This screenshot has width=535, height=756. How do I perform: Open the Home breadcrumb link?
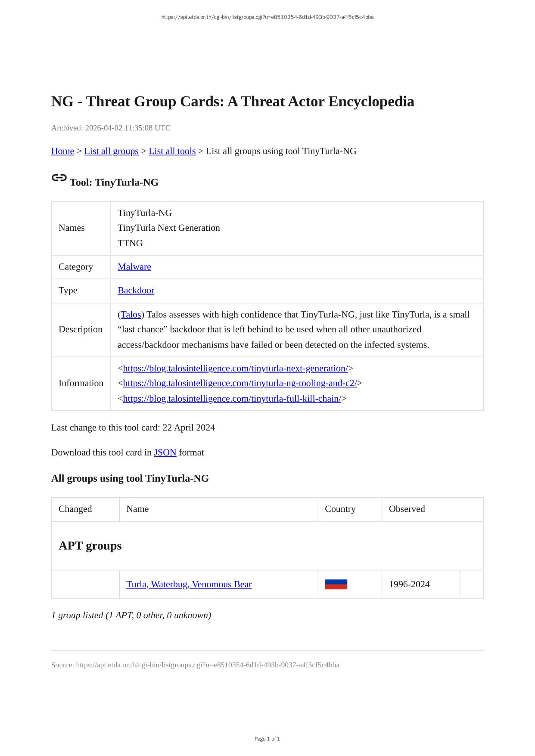click(62, 151)
